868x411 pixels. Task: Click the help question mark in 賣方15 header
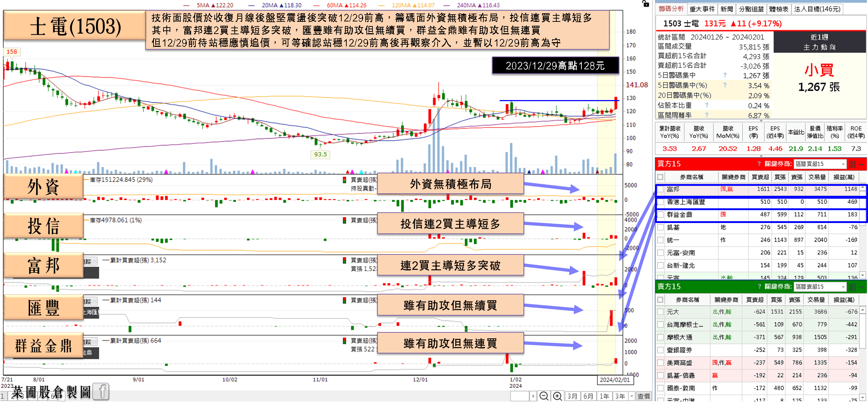[x=760, y=287]
